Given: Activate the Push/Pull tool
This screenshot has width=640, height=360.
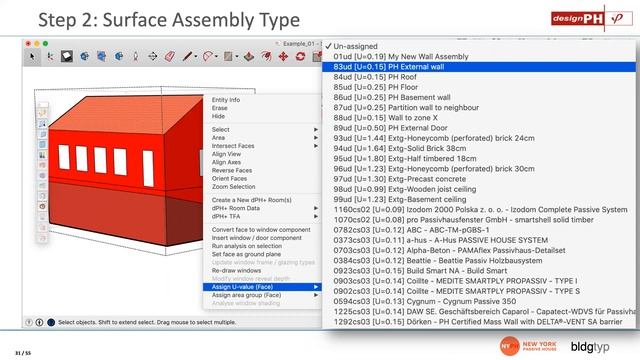Looking at the screenshot, I should pyautogui.click(x=249, y=56).
